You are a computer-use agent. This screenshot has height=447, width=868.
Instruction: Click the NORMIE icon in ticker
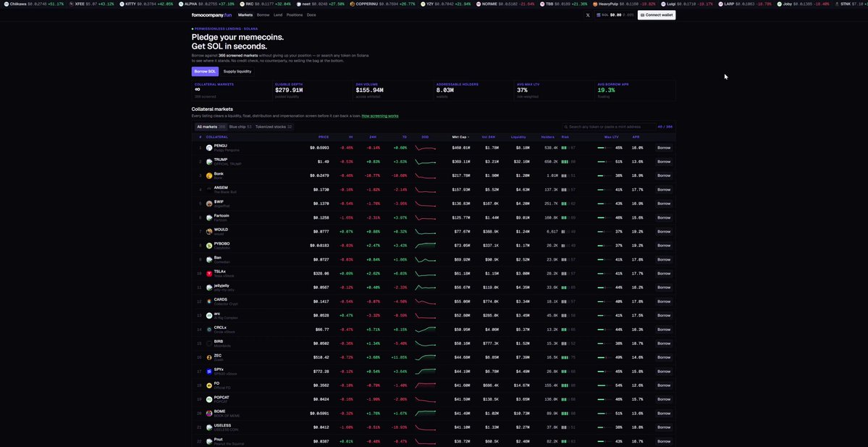click(x=479, y=4)
